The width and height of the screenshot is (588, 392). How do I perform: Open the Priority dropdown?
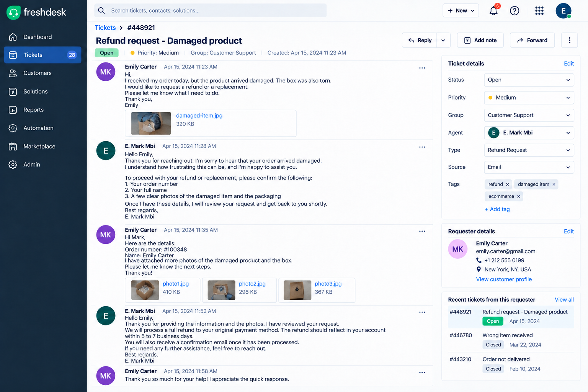pyautogui.click(x=529, y=98)
